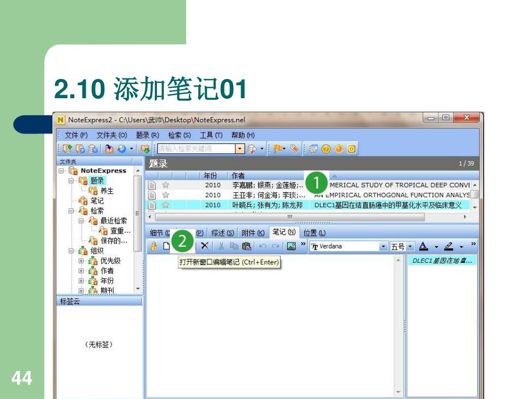Click the orange flag marker icon
Image resolution: width=532 pixels, height=399 pixels.
[x=278, y=149]
